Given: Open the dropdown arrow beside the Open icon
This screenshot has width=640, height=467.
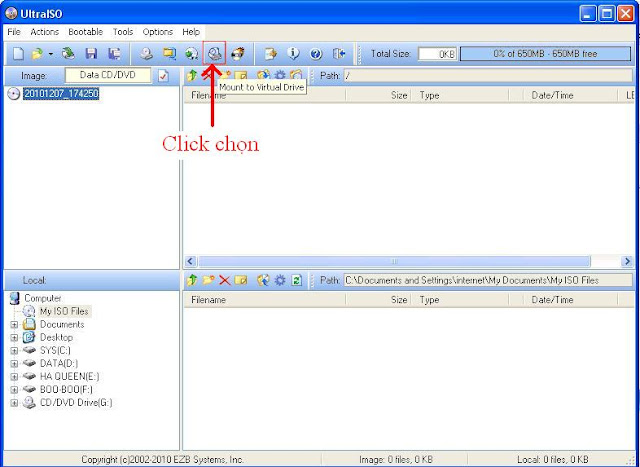Looking at the screenshot, I should 51,54.
